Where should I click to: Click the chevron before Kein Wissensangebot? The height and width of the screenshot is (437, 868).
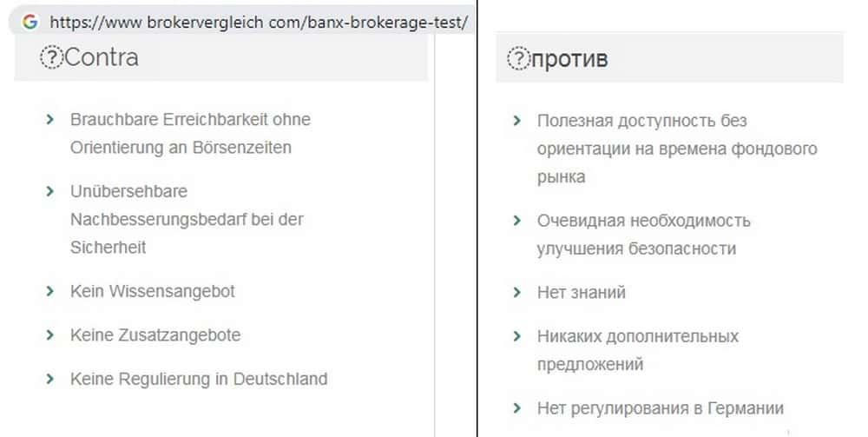[50, 291]
